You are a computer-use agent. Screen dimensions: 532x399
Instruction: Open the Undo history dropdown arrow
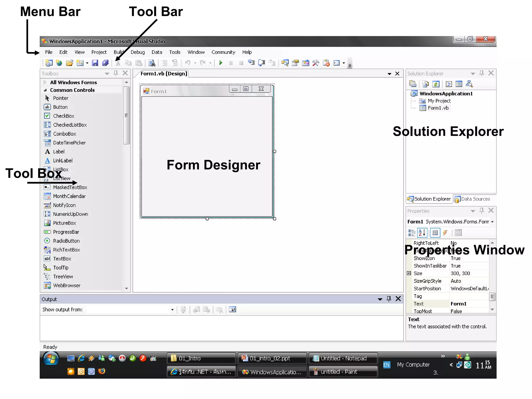click(x=195, y=63)
